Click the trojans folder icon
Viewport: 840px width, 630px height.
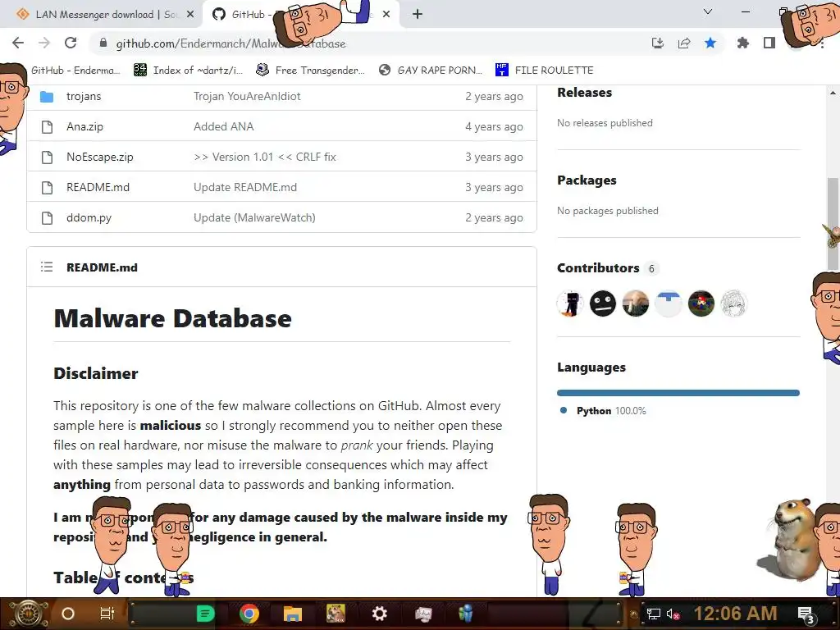coord(47,97)
